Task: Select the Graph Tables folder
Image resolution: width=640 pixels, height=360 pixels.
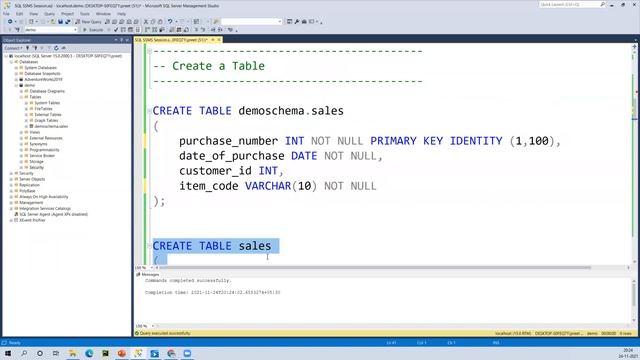Action: click(46, 121)
